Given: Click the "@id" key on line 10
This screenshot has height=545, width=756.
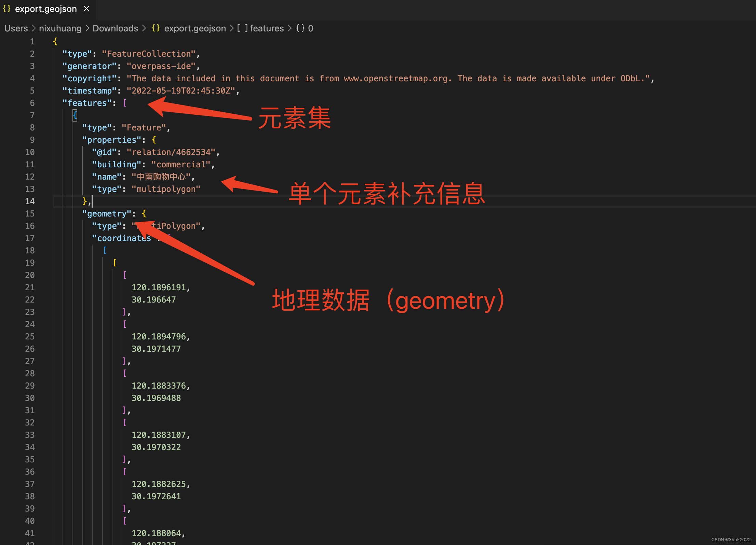Looking at the screenshot, I should pyautogui.click(x=104, y=152).
